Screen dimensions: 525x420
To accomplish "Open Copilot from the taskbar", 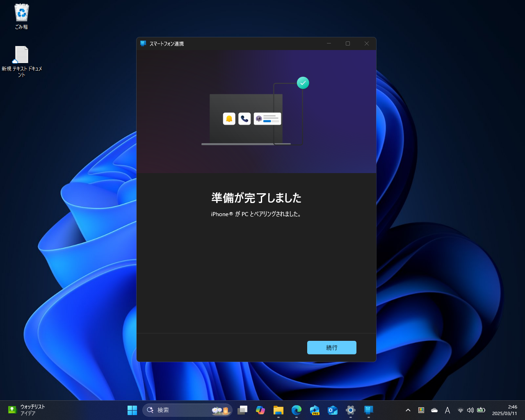I will point(260,410).
